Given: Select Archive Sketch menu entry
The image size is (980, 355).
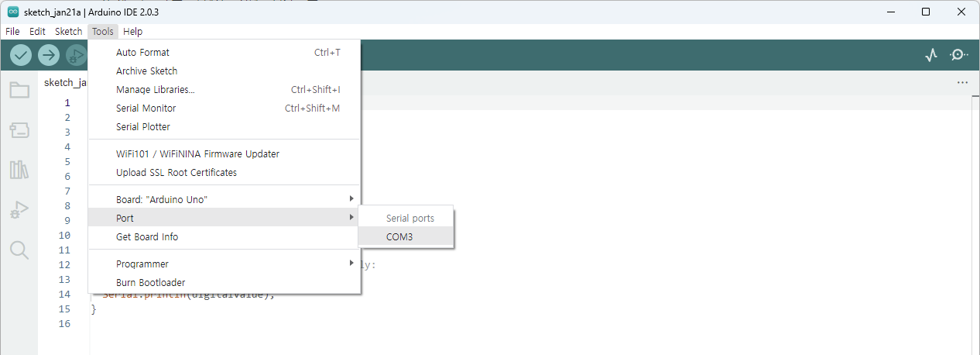Looking at the screenshot, I should 224,71.
